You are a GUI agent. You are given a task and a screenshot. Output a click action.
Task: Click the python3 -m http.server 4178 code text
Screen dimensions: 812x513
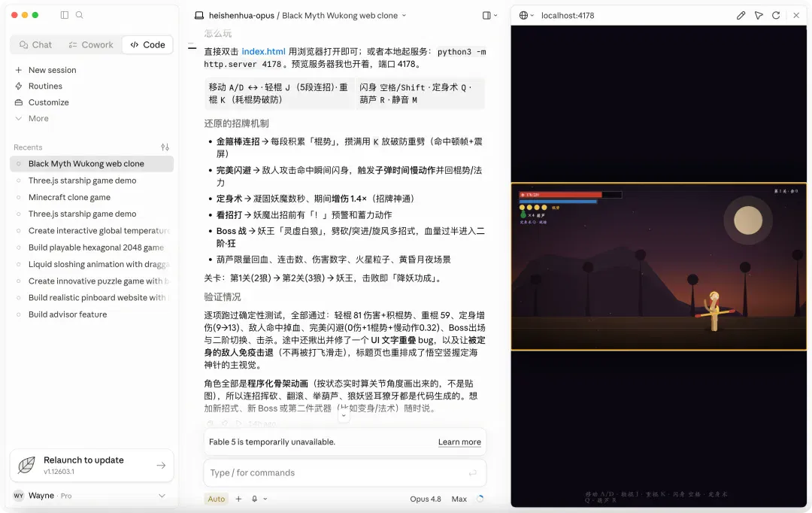point(345,58)
